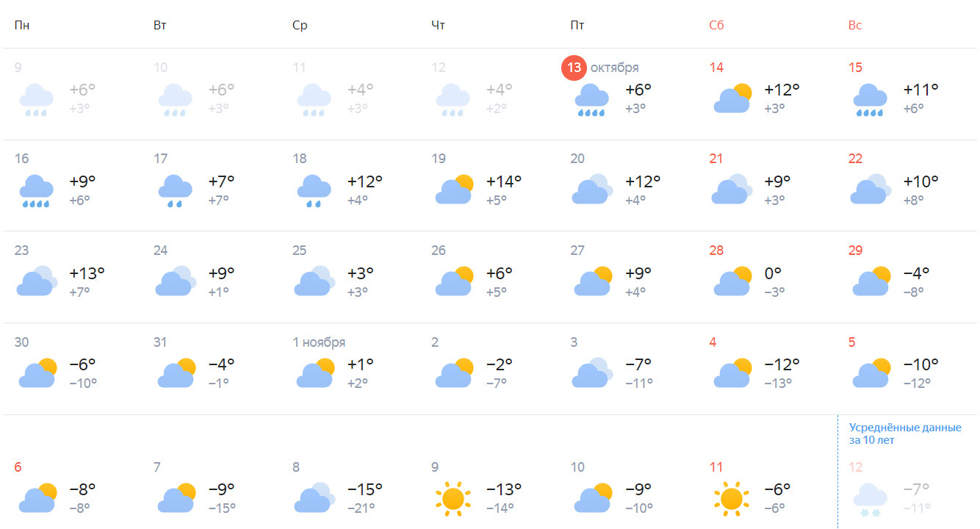
Task: Click the 0° temperature on October 28
Action: tap(773, 273)
